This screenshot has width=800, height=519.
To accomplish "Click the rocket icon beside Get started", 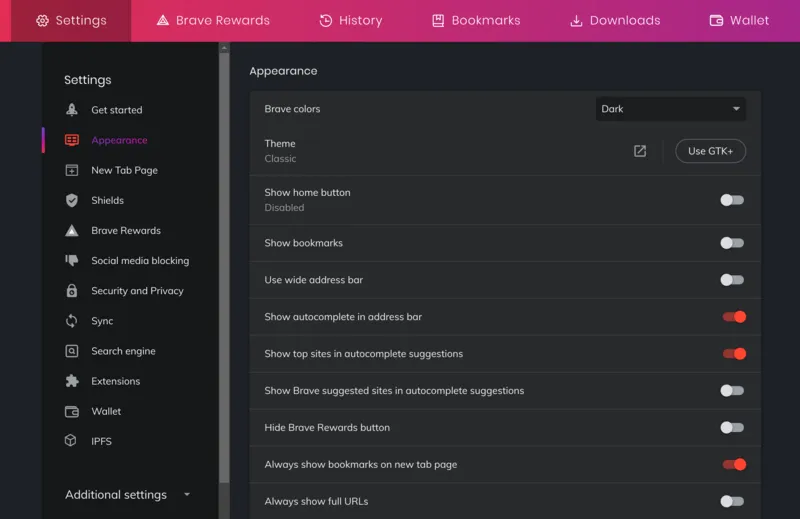I will (72, 110).
